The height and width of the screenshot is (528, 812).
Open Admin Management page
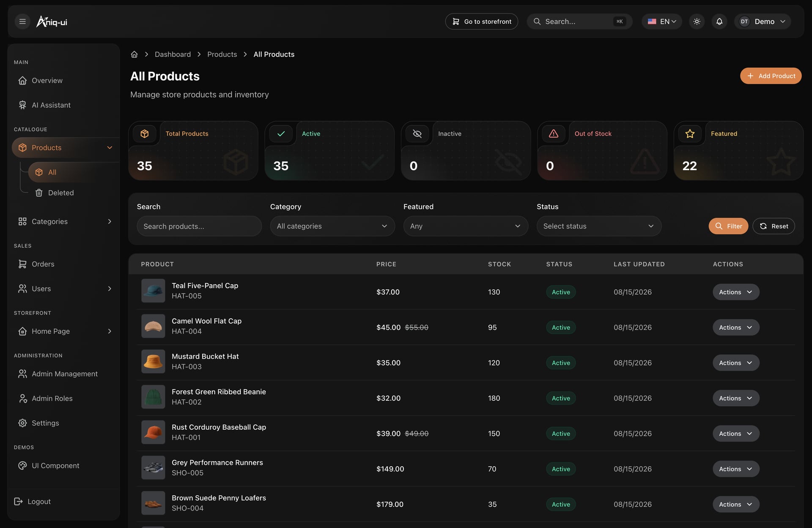[x=63, y=374]
